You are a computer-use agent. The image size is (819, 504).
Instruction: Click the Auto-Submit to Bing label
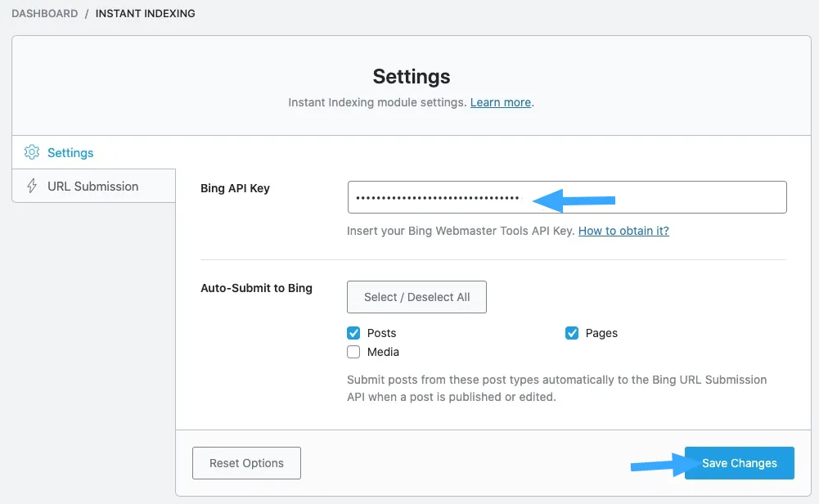pos(256,288)
